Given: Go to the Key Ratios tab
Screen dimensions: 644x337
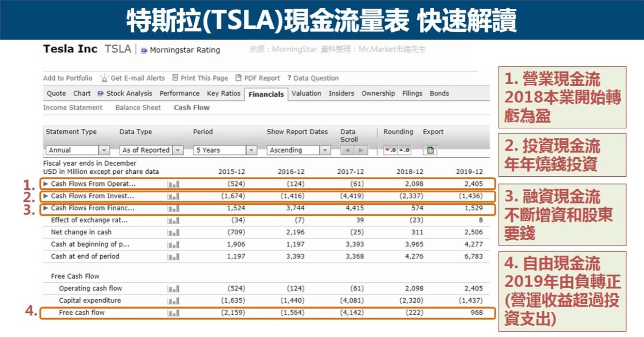Looking at the screenshot, I should click(x=223, y=93).
